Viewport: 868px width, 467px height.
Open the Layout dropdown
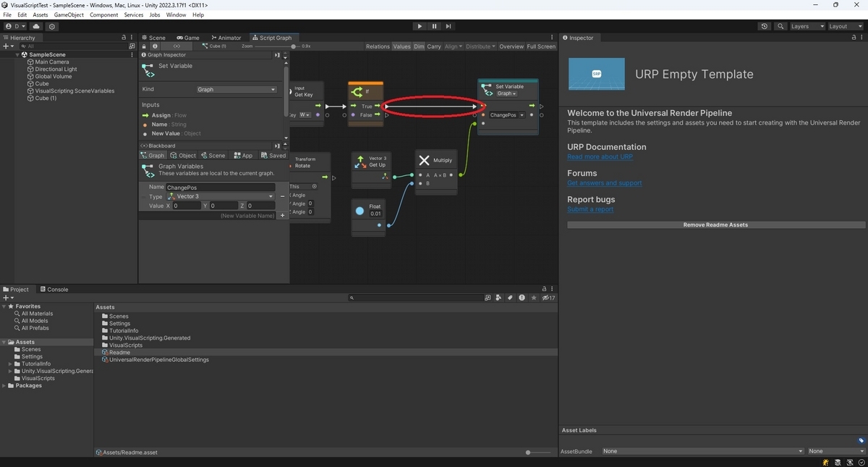pos(846,26)
